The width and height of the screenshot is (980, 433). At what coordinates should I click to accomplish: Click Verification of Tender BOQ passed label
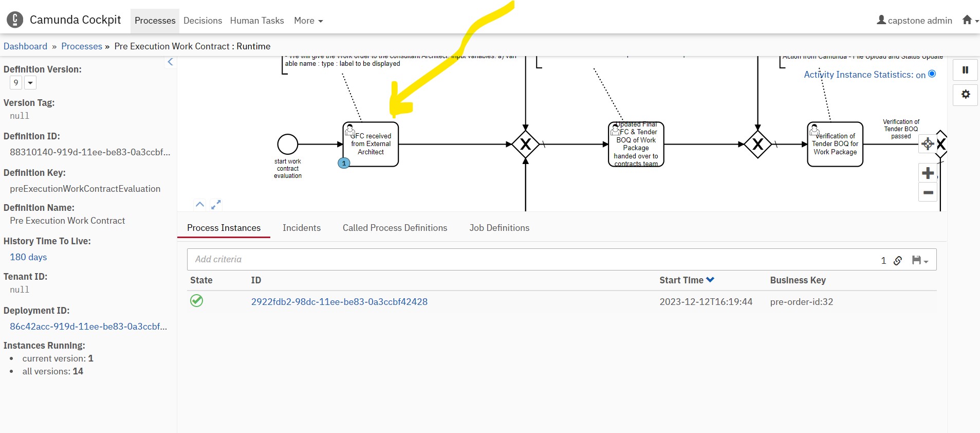901,129
